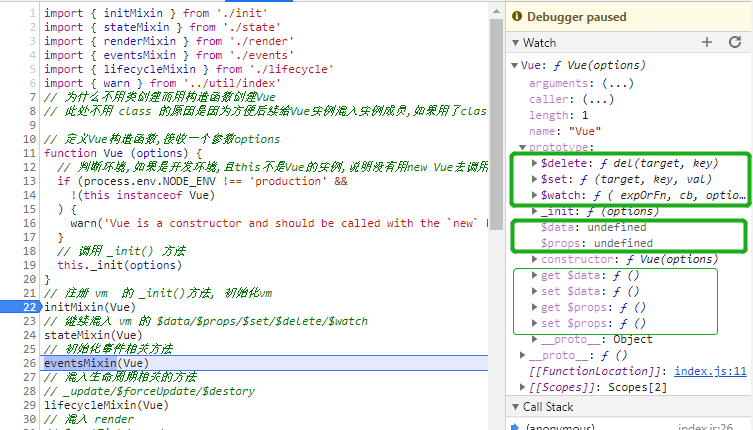753x430 pixels.
Task: Toggle breakpoint on line 22
Action: pyautogui.click(x=29, y=307)
